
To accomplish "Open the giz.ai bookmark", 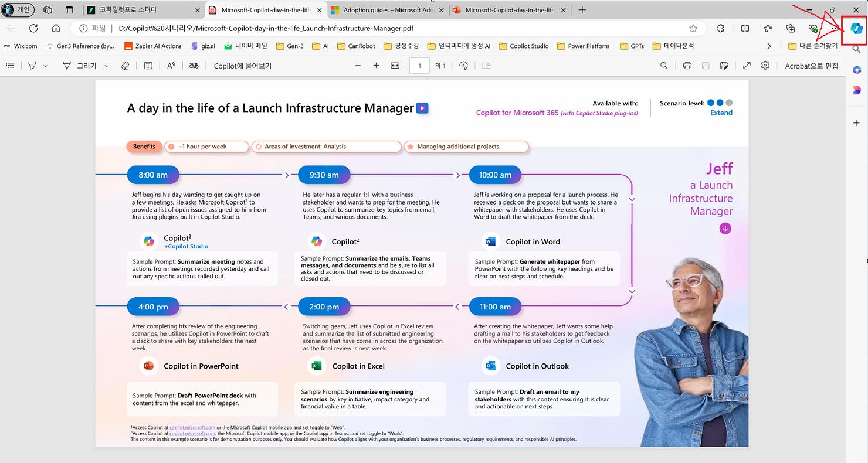I will [x=204, y=46].
